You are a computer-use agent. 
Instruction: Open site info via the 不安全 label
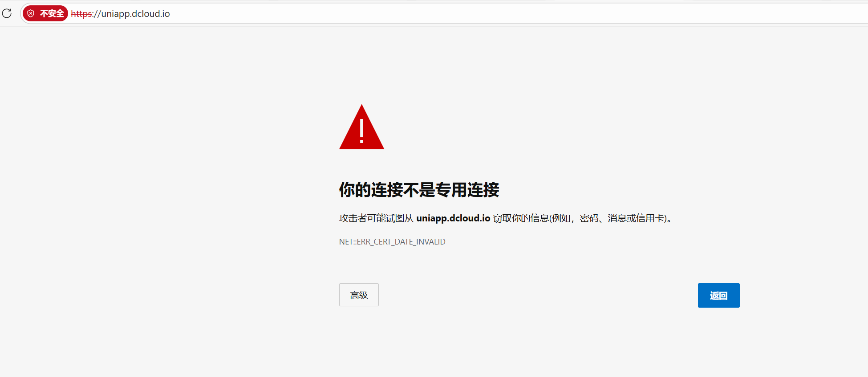pos(52,14)
